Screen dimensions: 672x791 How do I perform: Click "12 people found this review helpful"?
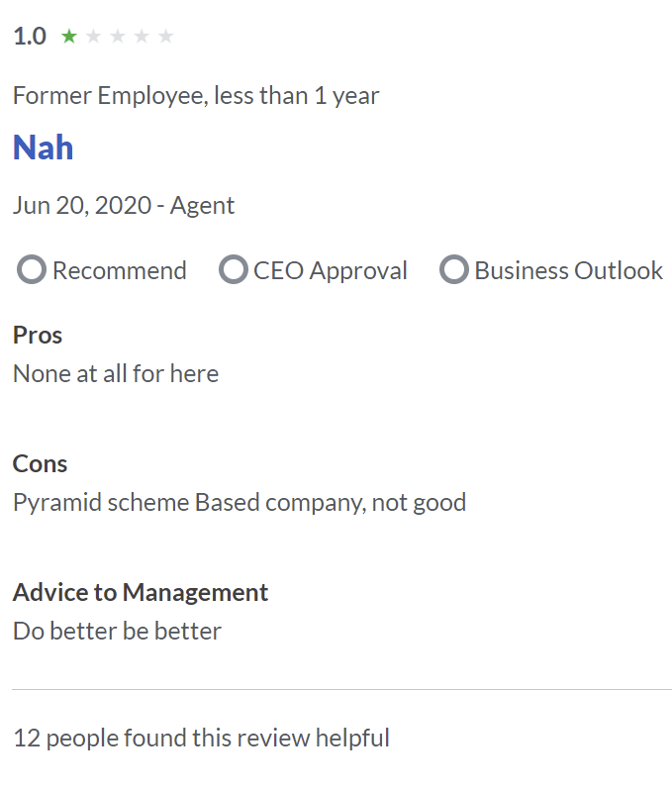click(x=201, y=738)
